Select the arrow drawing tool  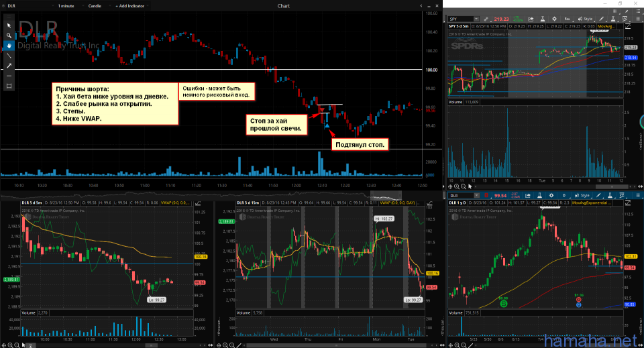click(9, 66)
